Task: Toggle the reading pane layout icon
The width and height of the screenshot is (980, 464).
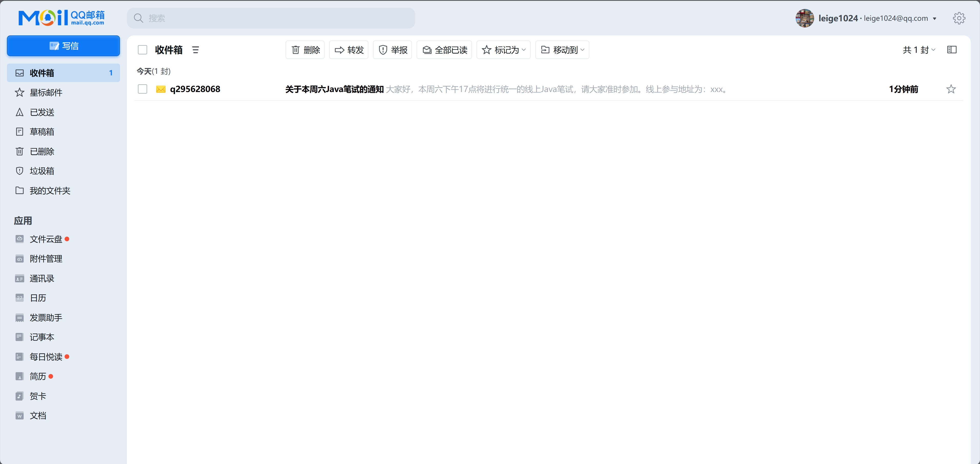Action: (x=952, y=50)
